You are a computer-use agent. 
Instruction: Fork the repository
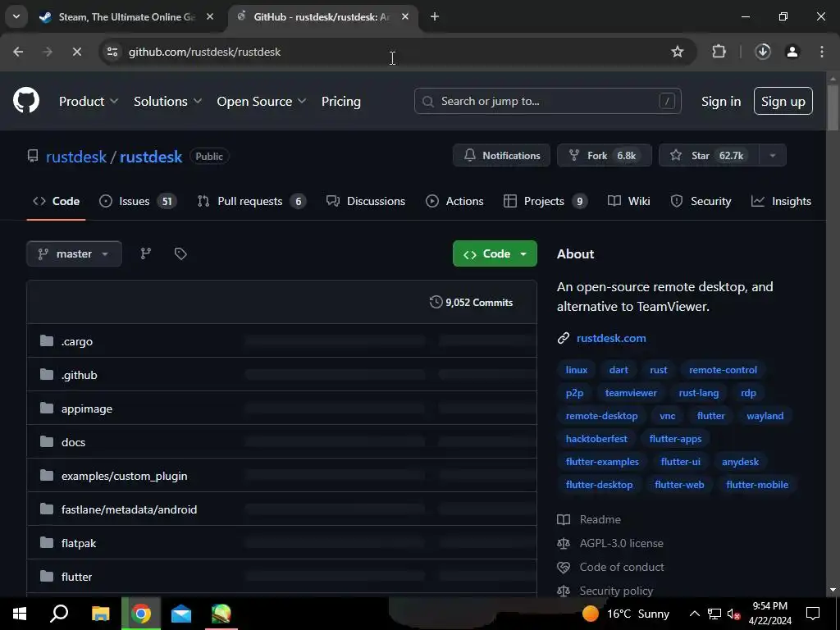click(x=605, y=155)
